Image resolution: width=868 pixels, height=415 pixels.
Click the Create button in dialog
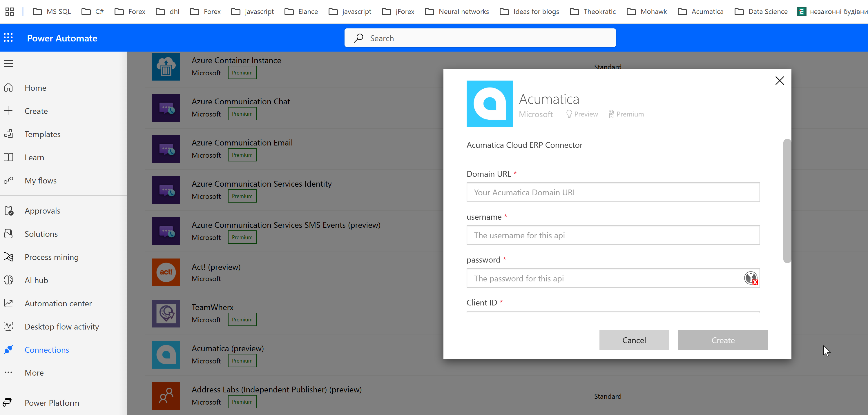point(723,340)
